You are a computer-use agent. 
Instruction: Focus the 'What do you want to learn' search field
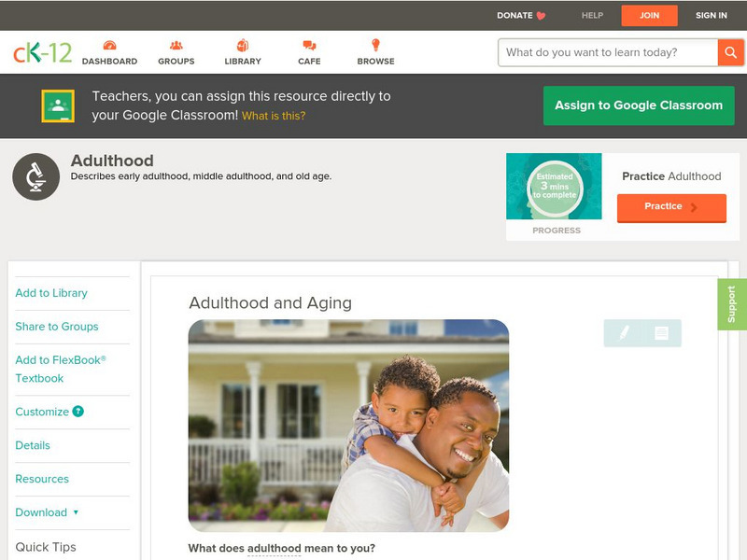pyautogui.click(x=608, y=52)
